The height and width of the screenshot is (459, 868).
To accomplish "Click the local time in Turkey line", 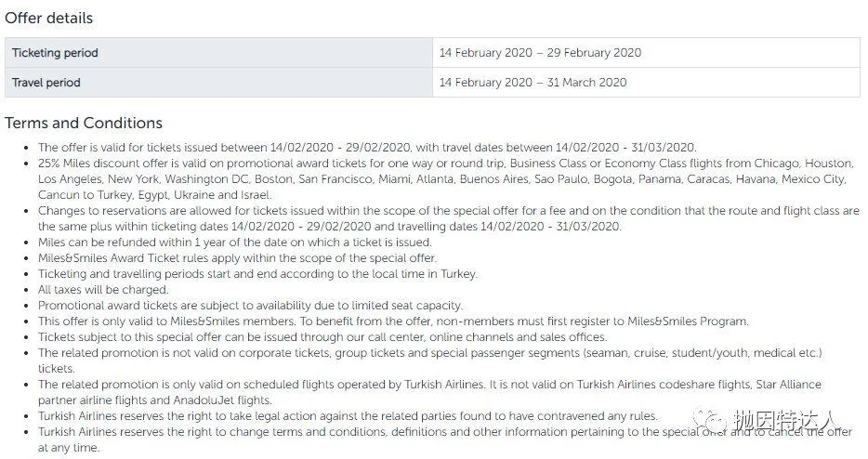I will [x=257, y=274].
